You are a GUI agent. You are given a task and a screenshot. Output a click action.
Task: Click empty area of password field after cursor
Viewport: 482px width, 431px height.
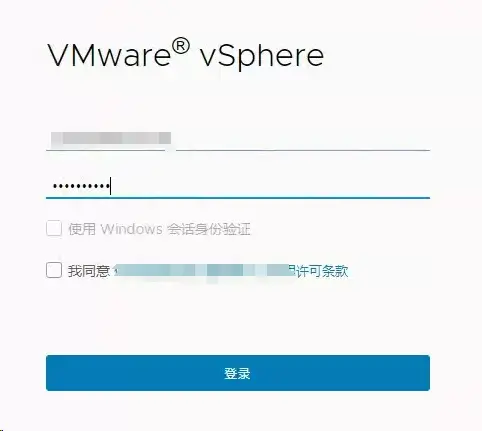tap(270, 186)
